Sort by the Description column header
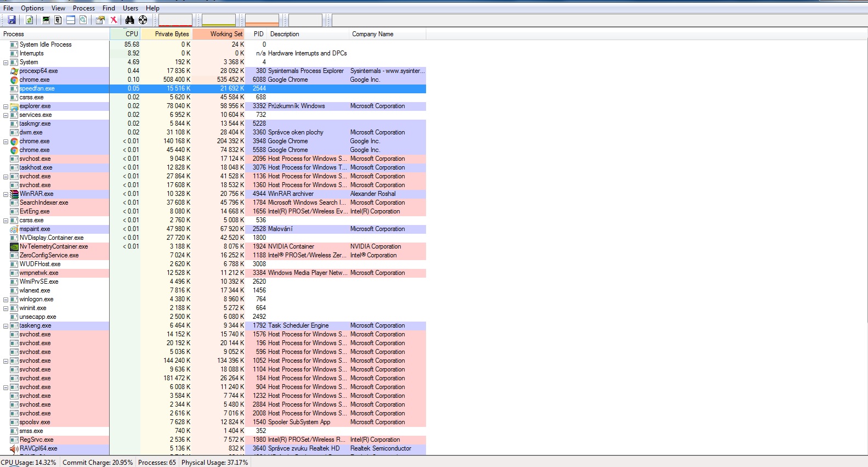 pyautogui.click(x=308, y=34)
